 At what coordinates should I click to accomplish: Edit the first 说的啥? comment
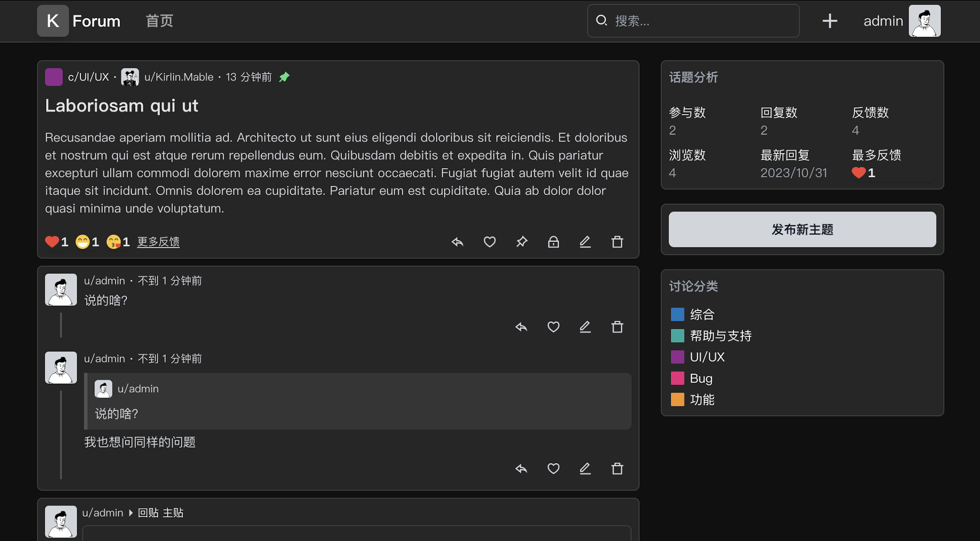point(585,327)
